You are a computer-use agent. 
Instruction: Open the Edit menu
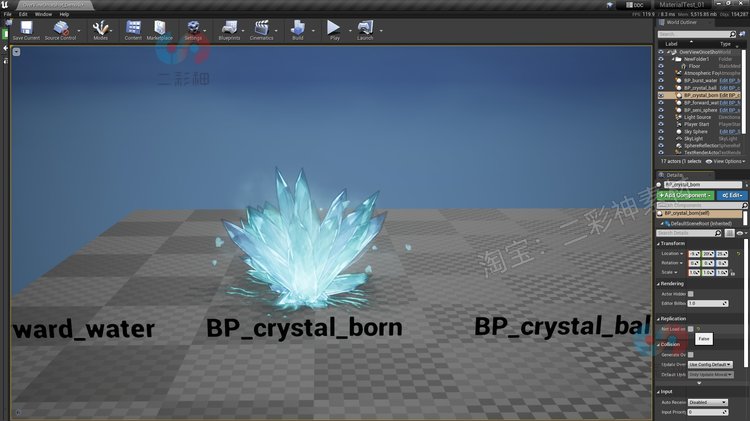(x=23, y=14)
